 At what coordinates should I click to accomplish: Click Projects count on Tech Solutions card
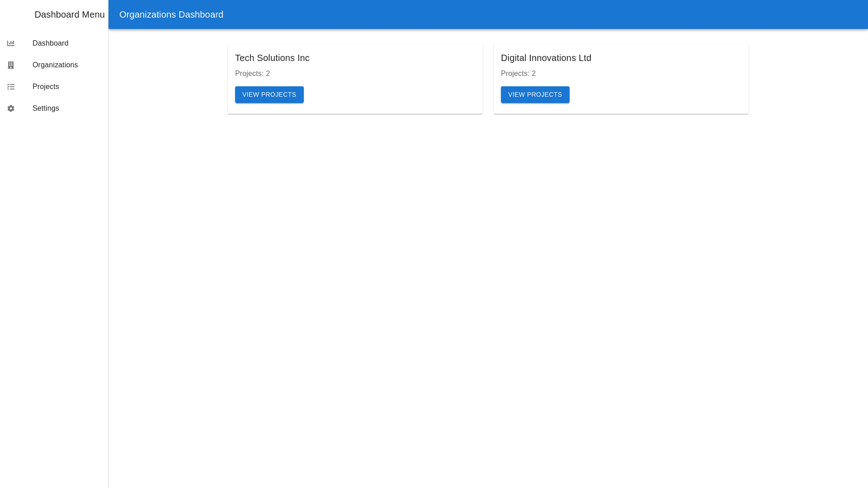point(252,73)
